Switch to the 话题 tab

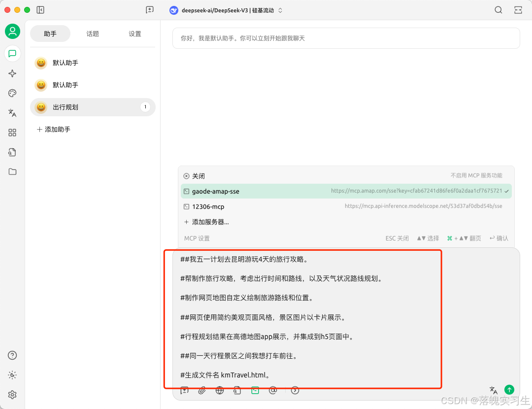pos(93,34)
